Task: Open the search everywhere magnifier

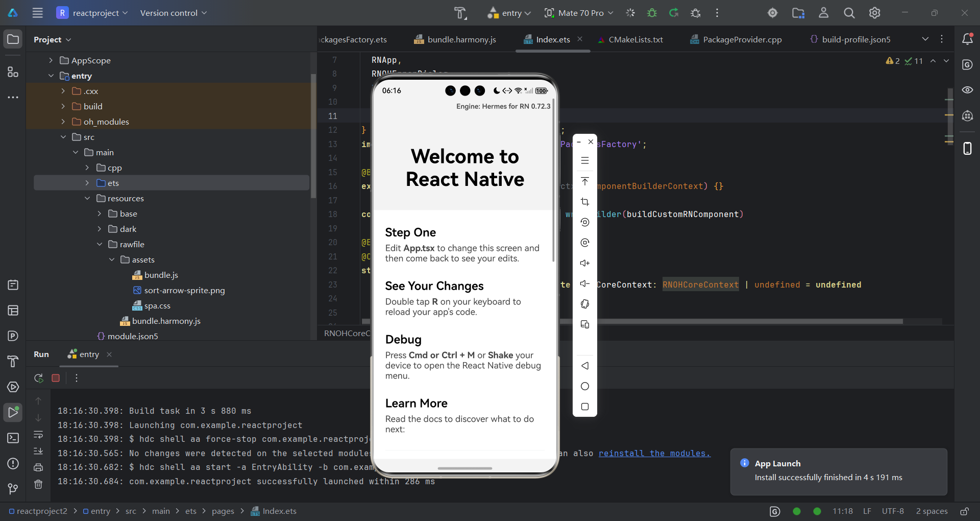Action: (x=849, y=13)
